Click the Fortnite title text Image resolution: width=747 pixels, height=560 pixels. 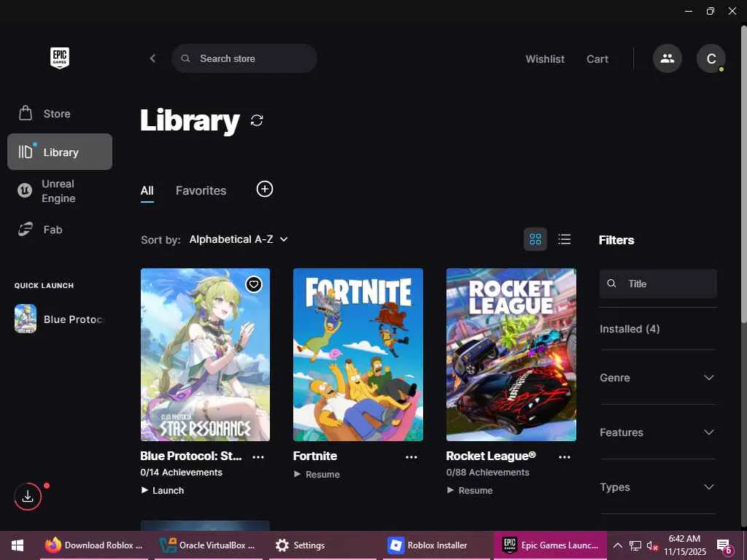click(x=315, y=456)
